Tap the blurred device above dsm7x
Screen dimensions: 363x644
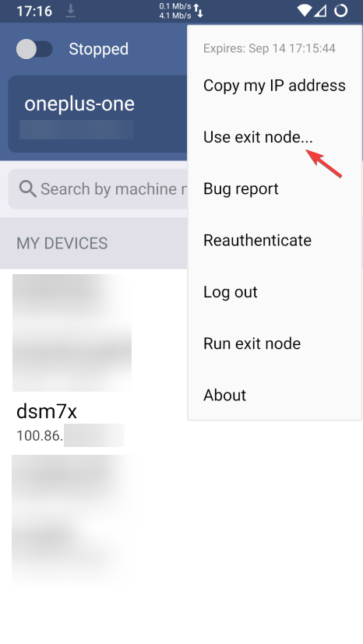pyautogui.click(x=72, y=333)
